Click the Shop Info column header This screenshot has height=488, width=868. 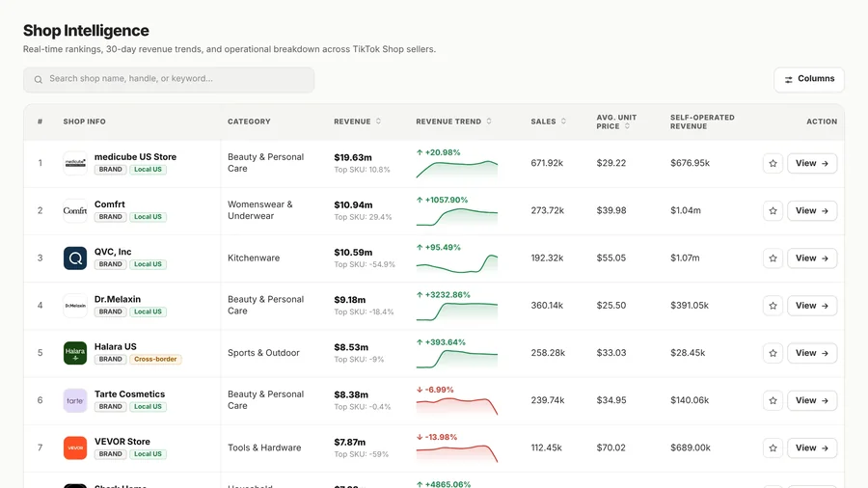click(84, 122)
